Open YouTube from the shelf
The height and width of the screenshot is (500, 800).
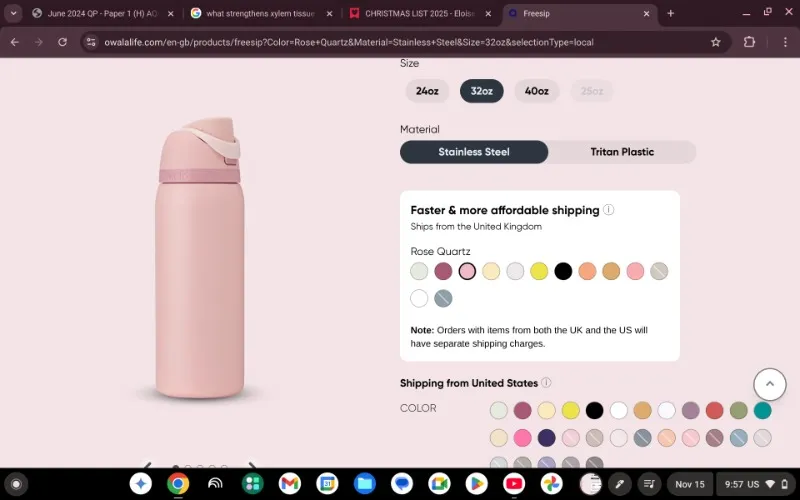pos(514,484)
